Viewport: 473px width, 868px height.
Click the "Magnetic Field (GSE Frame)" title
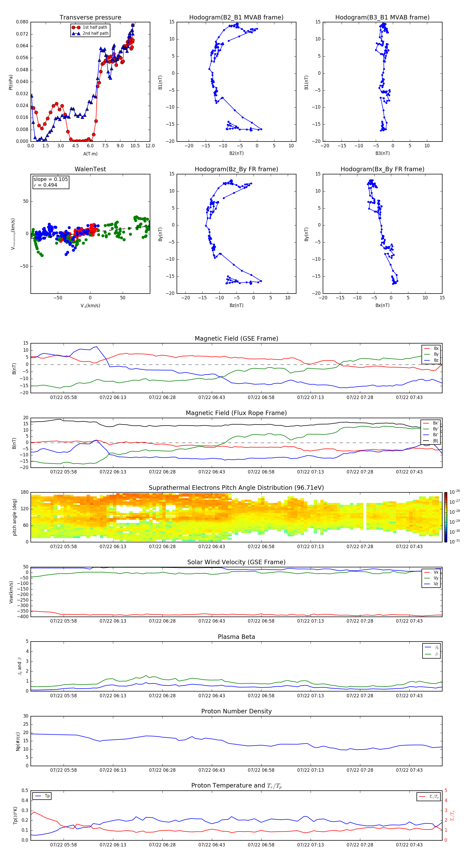click(x=236, y=339)
